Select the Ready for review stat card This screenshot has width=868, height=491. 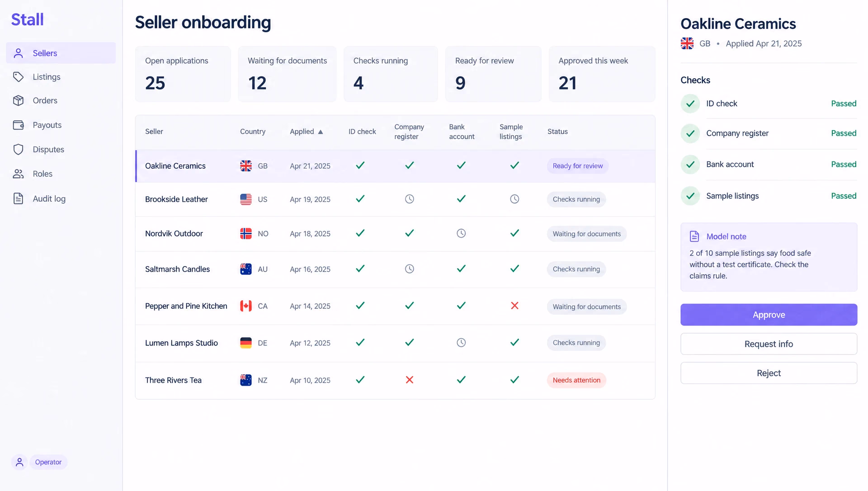tap(493, 74)
